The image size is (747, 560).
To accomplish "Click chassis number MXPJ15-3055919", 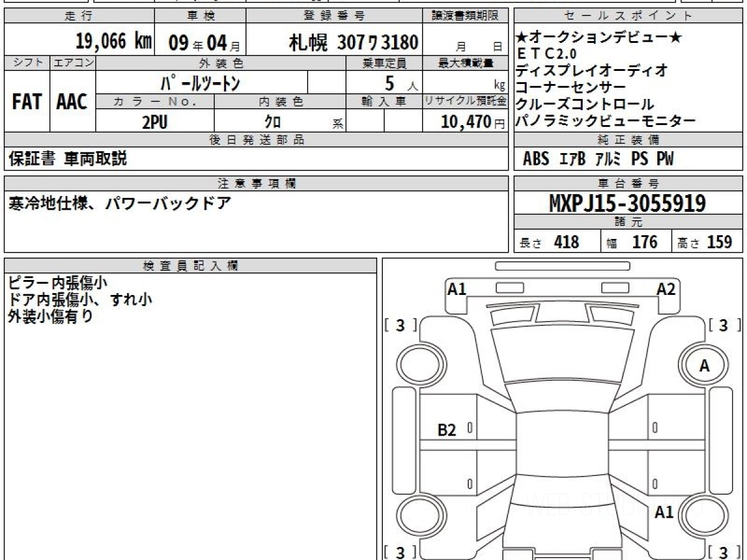I will pyautogui.click(x=627, y=203).
